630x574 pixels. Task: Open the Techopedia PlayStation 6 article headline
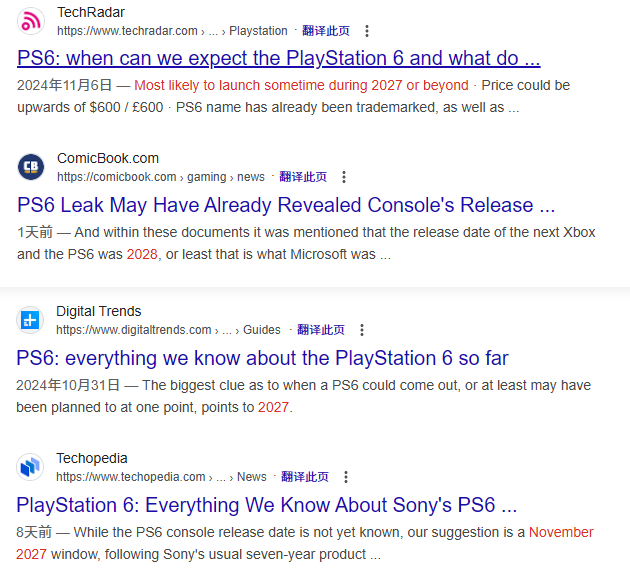(x=267, y=505)
